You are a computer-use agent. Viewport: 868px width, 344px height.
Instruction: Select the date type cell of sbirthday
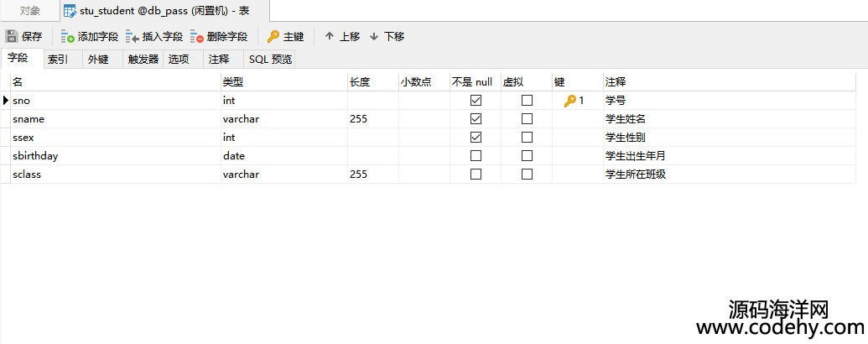[284, 156]
